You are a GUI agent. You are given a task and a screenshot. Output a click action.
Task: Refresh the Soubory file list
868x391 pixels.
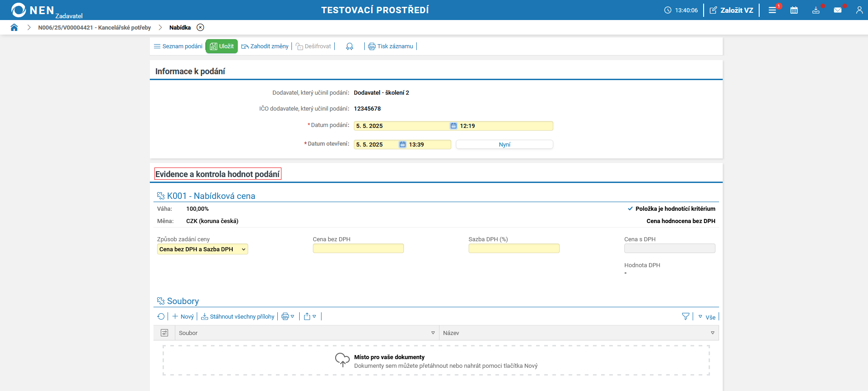(161, 317)
